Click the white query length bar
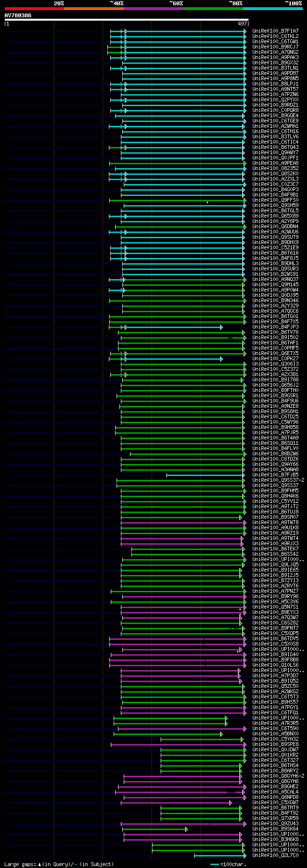 coord(126,20)
